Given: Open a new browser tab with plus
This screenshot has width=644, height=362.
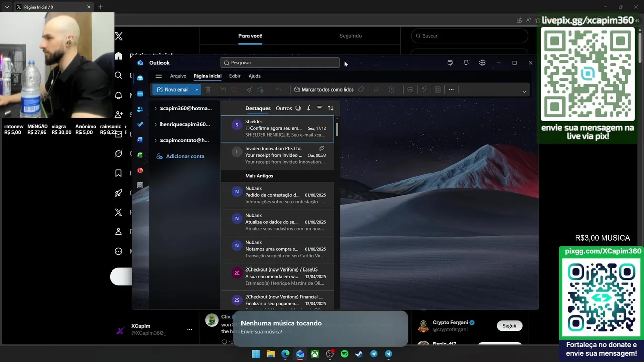Looking at the screenshot, I should point(101,7).
